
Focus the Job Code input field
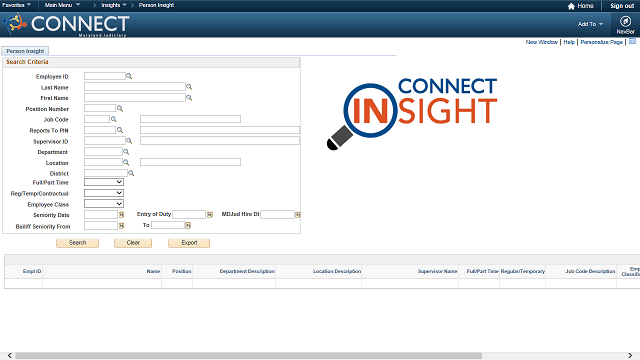click(97, 119)
